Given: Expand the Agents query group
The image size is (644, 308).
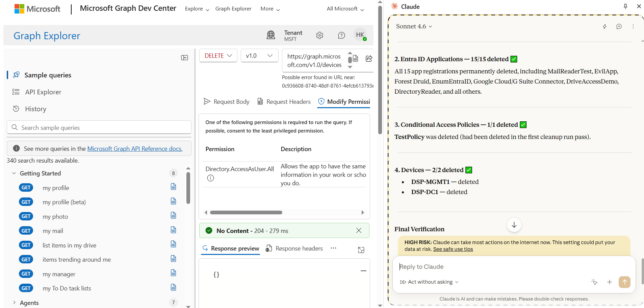Looking at the screenshot, I should coord(14,303).
